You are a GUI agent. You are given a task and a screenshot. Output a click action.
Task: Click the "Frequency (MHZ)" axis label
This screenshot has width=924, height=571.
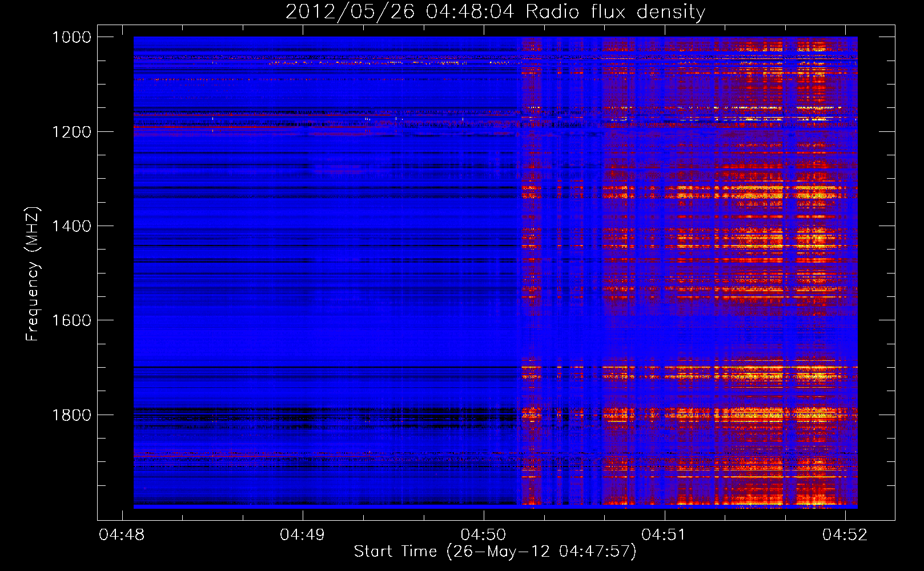click(33, 274)
